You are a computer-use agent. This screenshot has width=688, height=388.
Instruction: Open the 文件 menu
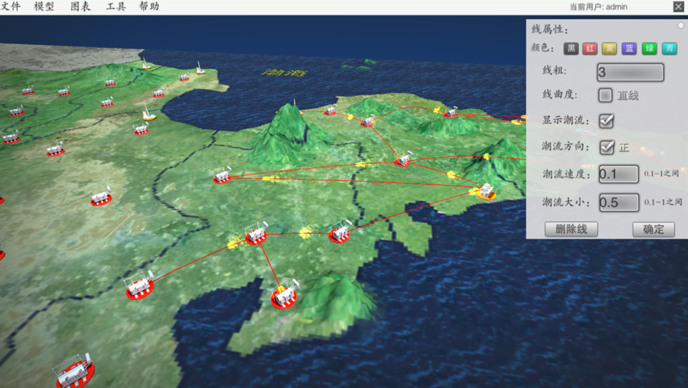click(x=11, y=7)
